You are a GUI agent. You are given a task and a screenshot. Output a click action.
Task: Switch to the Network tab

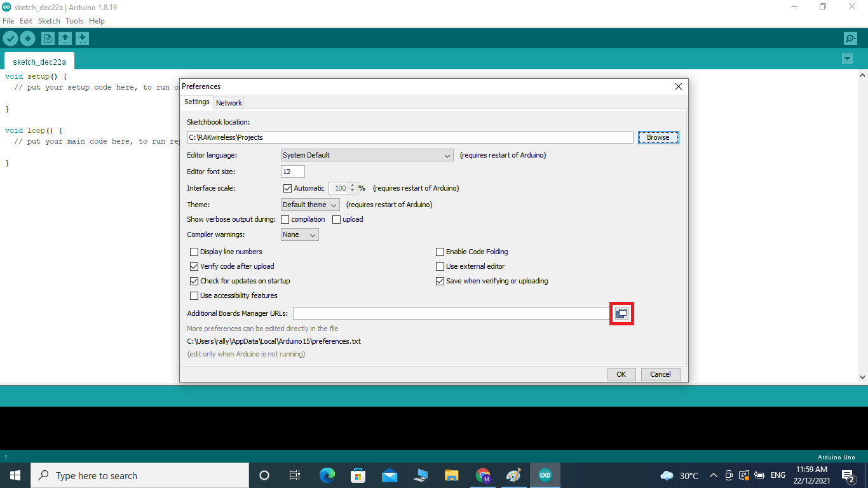tap(228, 102)
